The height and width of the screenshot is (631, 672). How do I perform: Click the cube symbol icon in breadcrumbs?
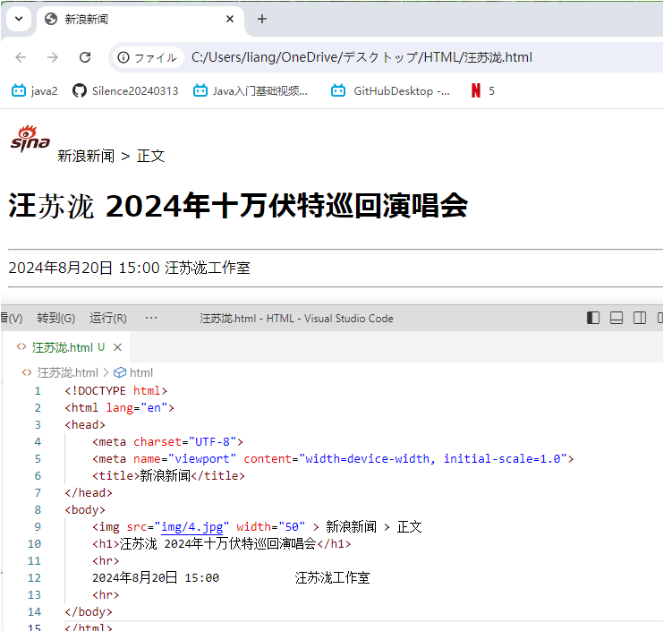tap(120, 372)
